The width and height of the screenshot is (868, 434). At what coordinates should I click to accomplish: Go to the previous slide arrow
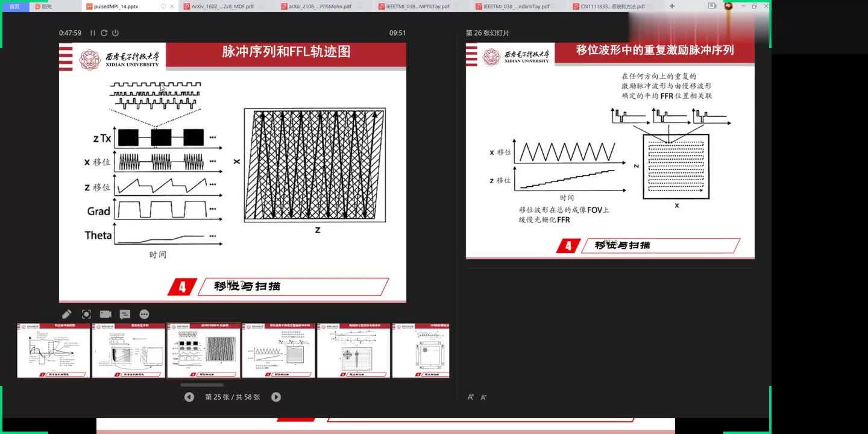click(189, 397)
